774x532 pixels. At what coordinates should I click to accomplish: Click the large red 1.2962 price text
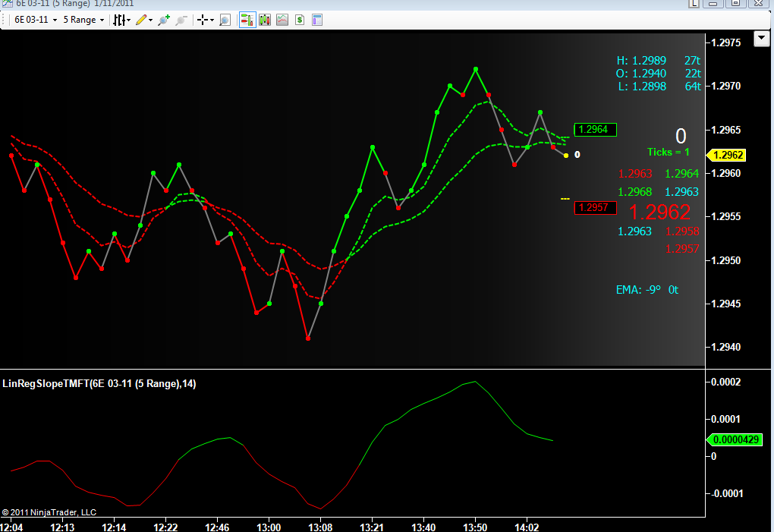click(659, 212)
